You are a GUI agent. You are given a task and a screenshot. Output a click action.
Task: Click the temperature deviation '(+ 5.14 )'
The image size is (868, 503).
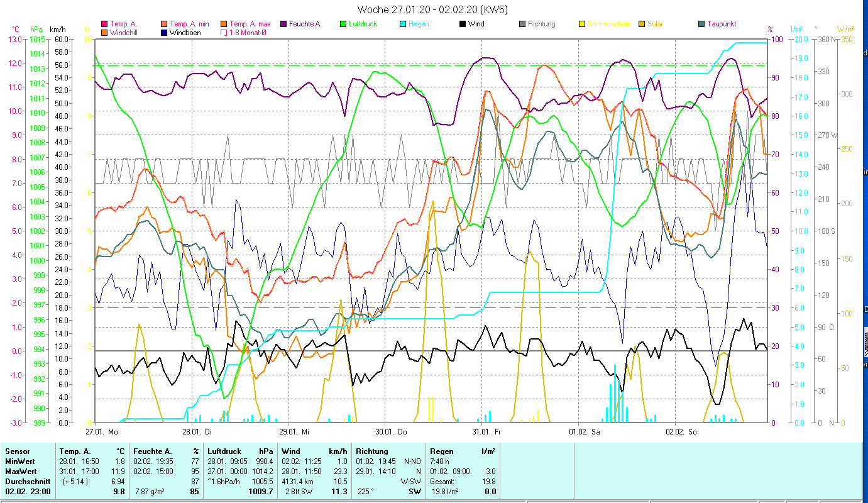coord(75,480)
